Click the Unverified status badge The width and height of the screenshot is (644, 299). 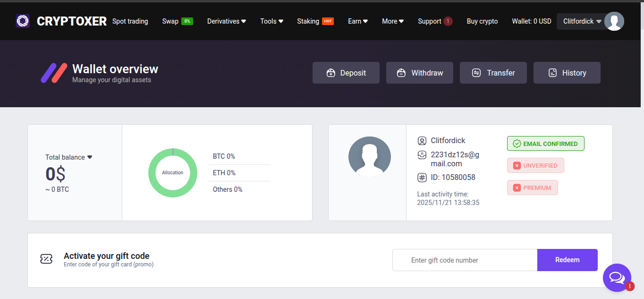tap(535, 165)
